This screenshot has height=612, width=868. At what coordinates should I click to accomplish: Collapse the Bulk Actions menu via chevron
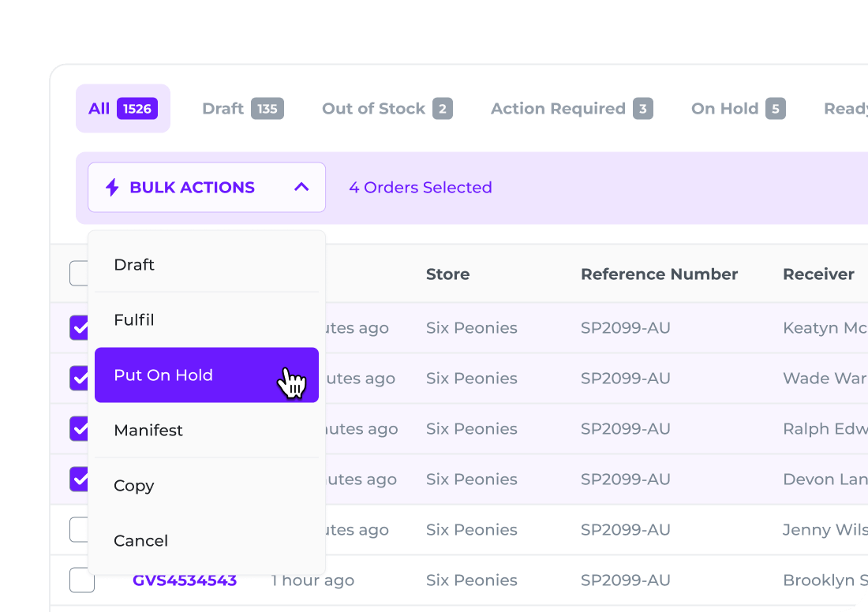coord(301,187)
